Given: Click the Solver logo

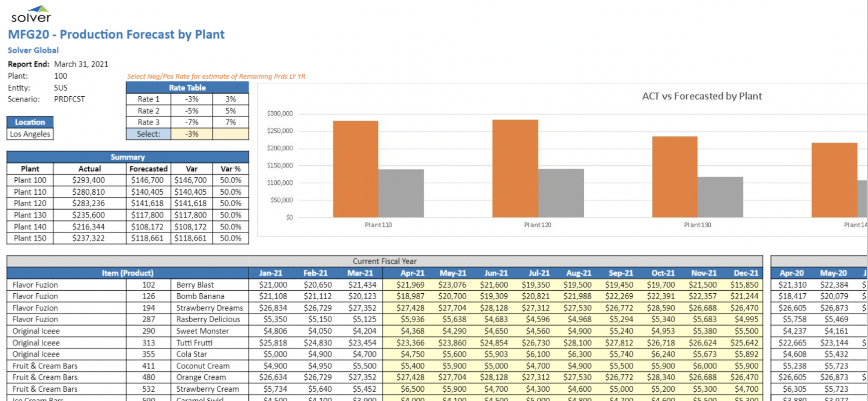Looking at the screenshot, I should 31,14.
